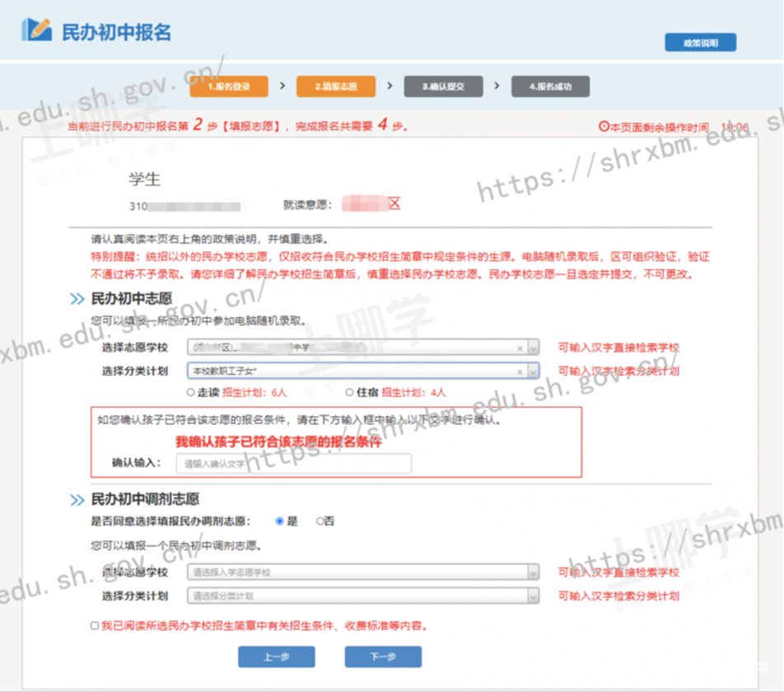784x692 pixels.
Task: Open the 调剂志愿 请选择分类计划 dropdown
Action: 533,596
